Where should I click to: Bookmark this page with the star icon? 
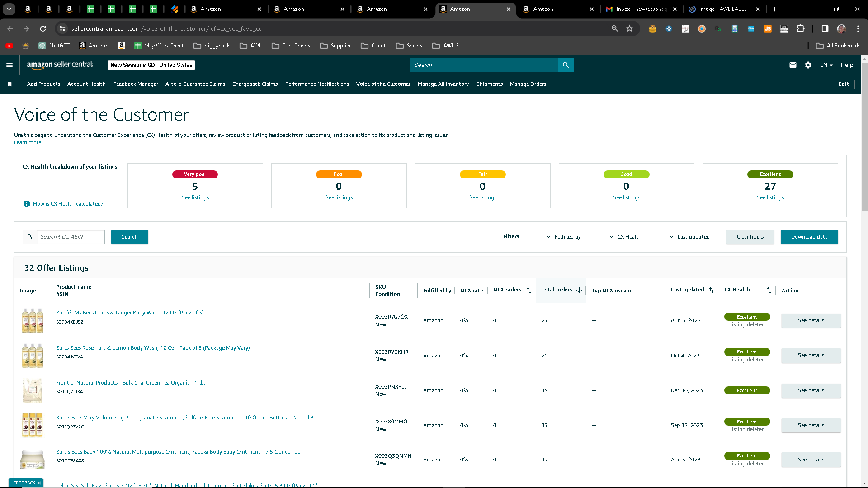[630, 28]
